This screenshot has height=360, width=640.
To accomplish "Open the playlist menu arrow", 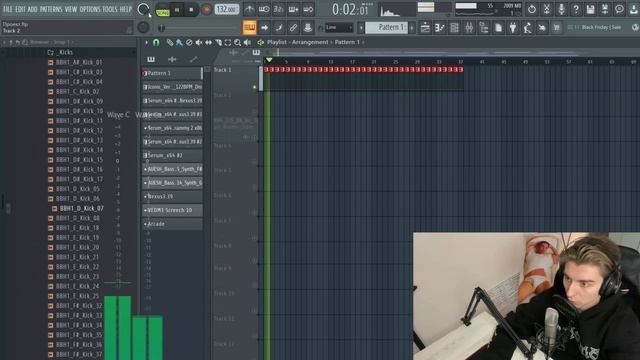I will tap(147, 42).
